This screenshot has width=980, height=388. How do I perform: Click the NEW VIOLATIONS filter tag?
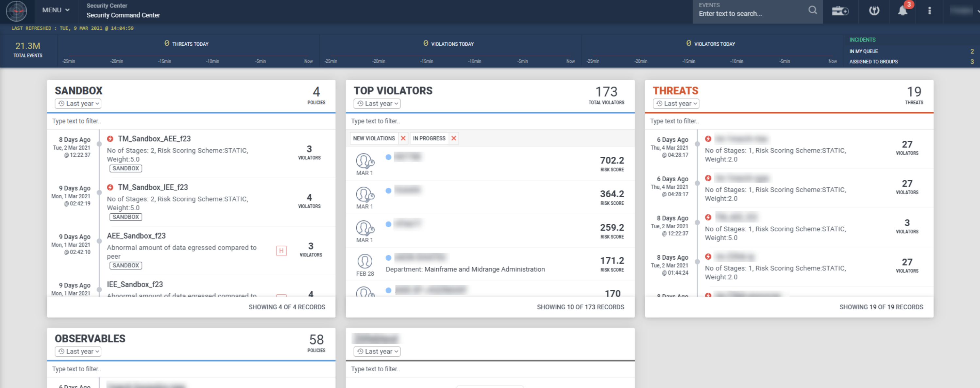pos(374,138)
